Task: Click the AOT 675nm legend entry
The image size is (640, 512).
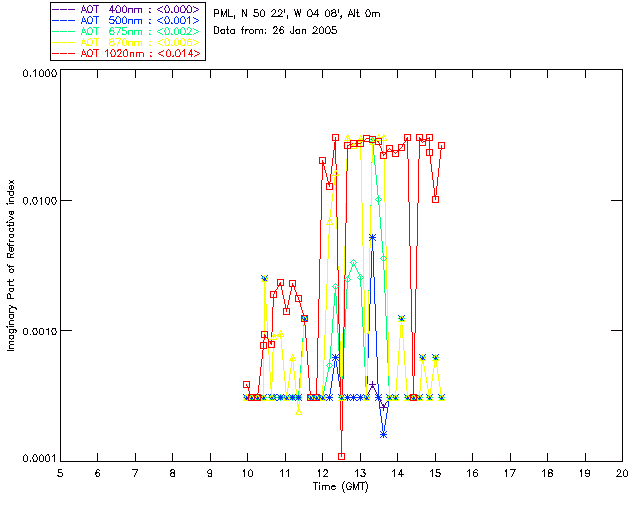Action: 127,31
